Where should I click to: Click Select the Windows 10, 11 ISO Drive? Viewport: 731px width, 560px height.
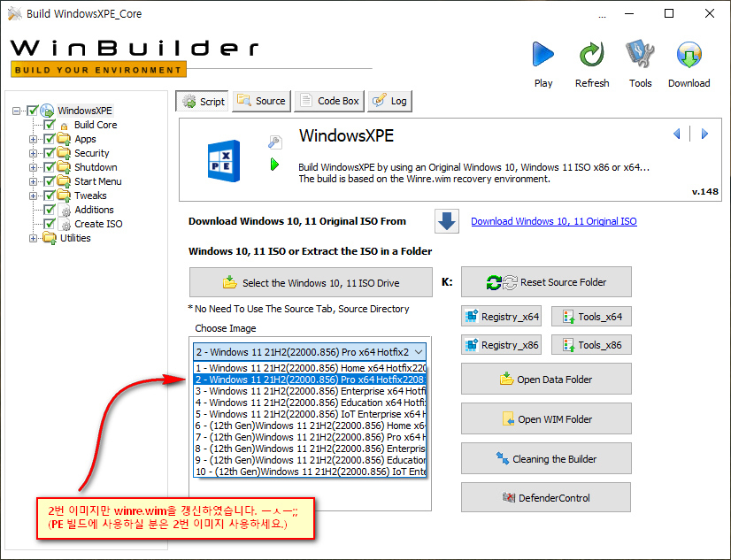click(x=311, y=282)
